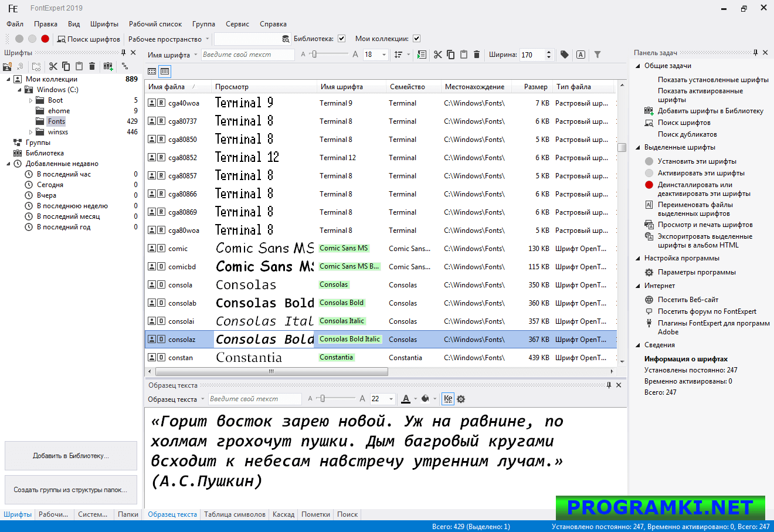
Task: Collapse Добавленные недавно tree node
Action: (x=9, y=164)
